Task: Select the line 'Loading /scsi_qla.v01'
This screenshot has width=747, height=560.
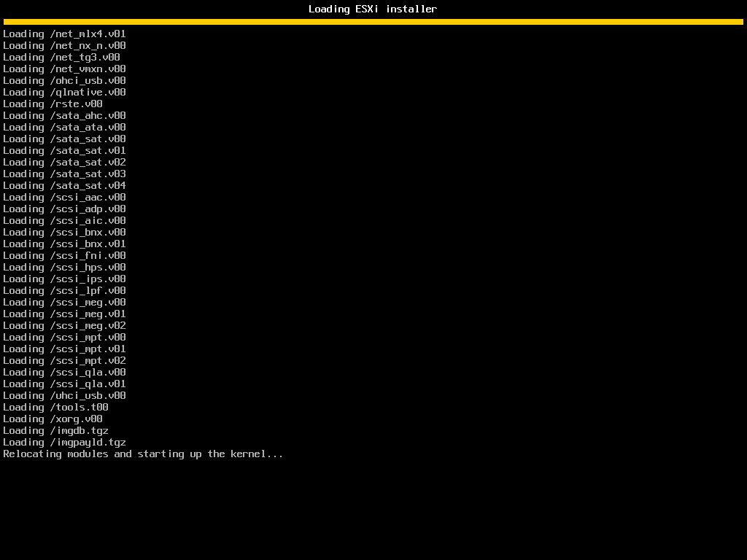Action: pyautogui.click(x=64, y=384)
